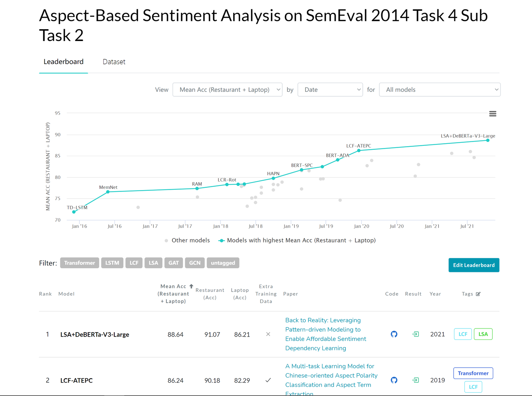
Task: Select the Leaderboard tab
Action: (x=64, y=62)
